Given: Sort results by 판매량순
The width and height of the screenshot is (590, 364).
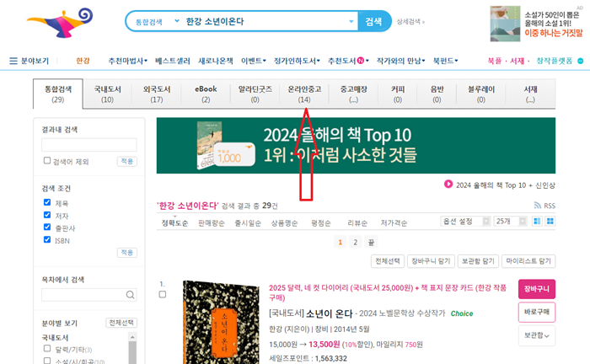Looking at the screenshot, I should (211, 223).
